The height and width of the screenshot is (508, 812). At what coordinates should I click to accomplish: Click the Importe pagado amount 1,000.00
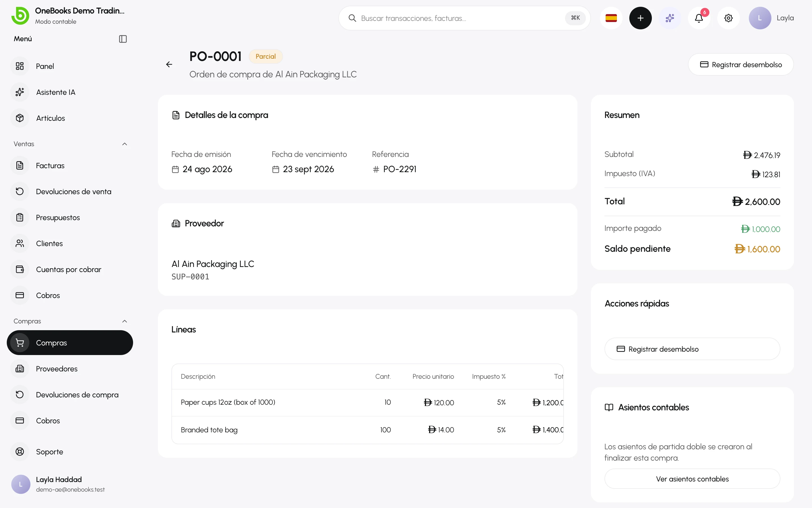point(760,229)
